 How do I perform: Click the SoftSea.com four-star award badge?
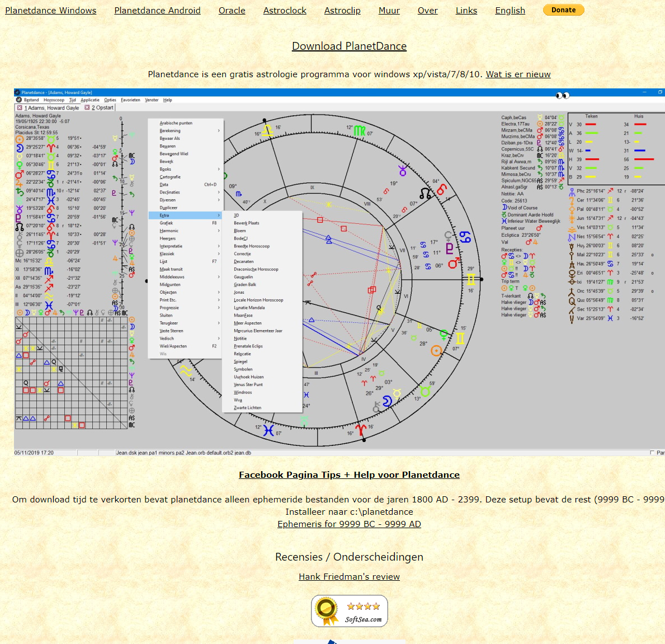point(350,611)
